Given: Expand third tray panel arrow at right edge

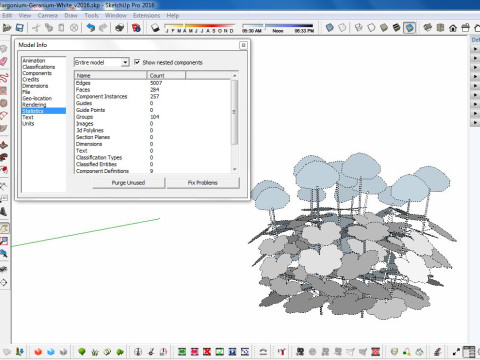Looking at the screenshot, I should (x=475, y=67).
